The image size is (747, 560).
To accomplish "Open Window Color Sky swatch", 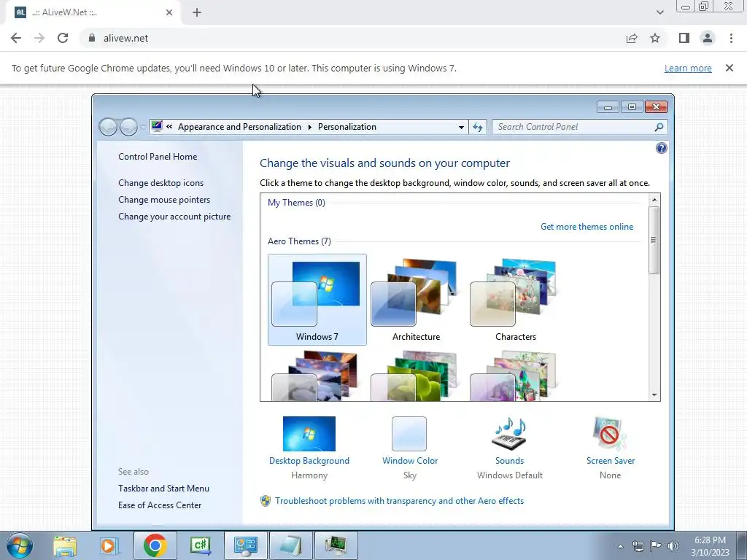I will [409, 433].
